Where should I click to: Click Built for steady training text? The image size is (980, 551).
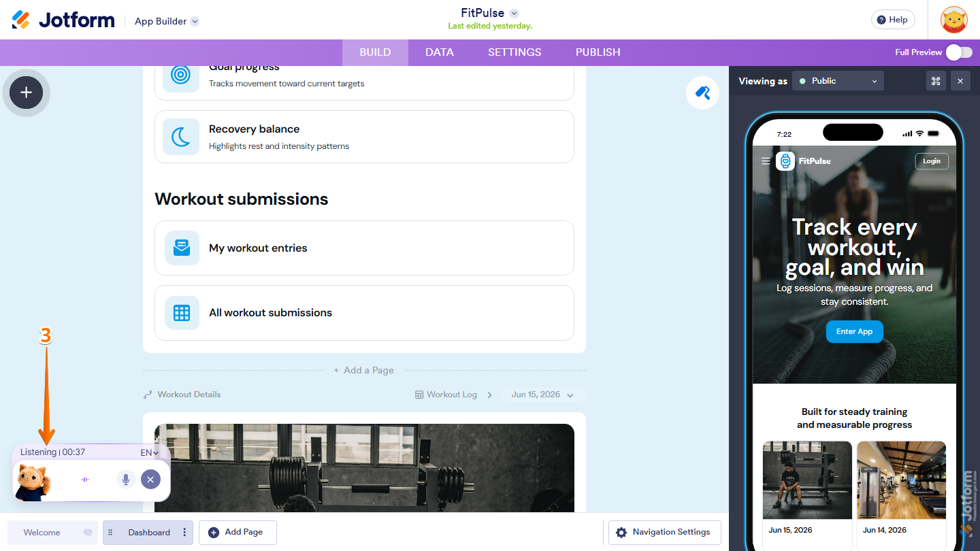point(854,418)
